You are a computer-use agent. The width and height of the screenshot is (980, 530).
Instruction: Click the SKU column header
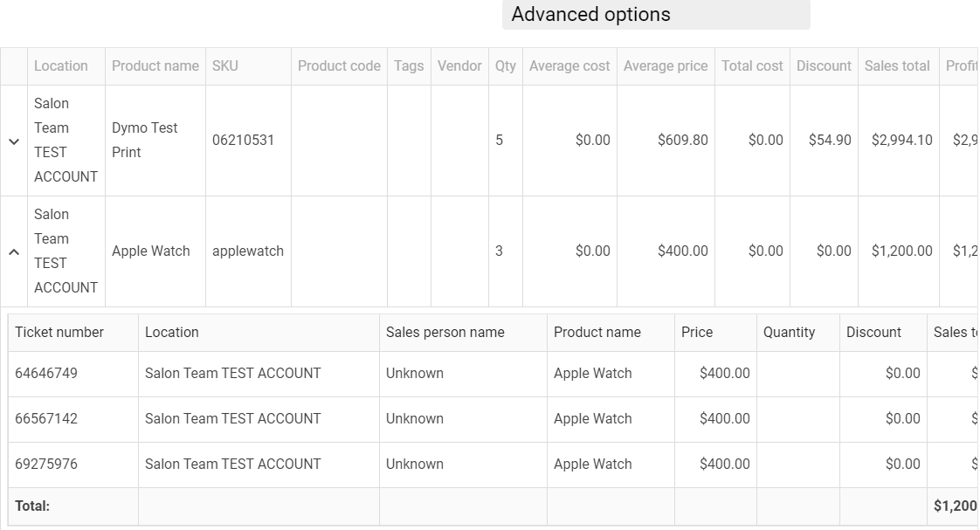click(224, 66)
